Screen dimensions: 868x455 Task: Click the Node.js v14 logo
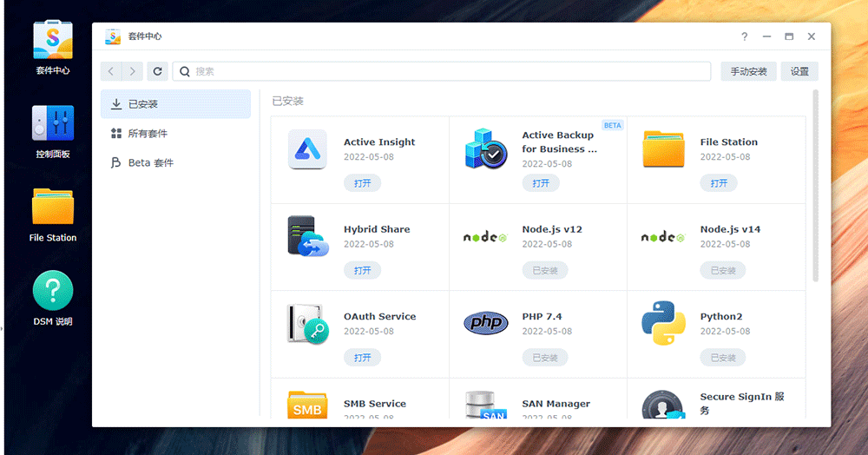663,237
